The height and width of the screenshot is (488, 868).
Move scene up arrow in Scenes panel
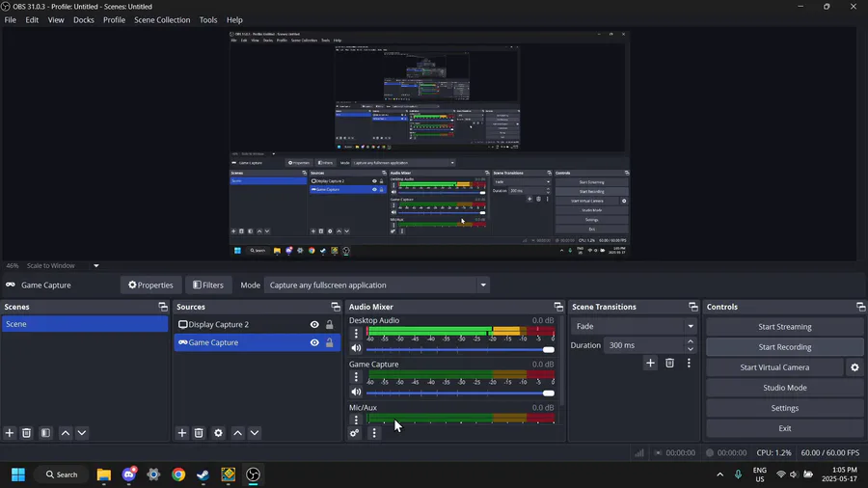pos(66,433)
